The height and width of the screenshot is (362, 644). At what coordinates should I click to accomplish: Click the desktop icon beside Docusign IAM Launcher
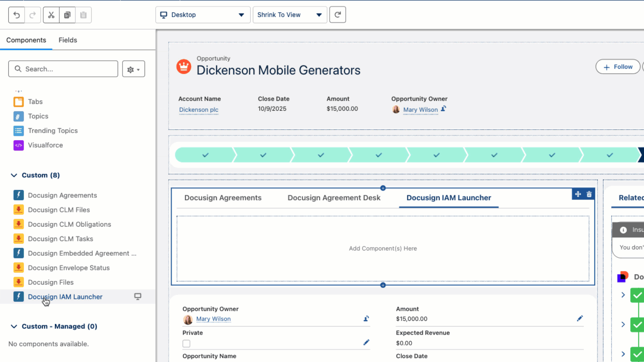(138, 296)
